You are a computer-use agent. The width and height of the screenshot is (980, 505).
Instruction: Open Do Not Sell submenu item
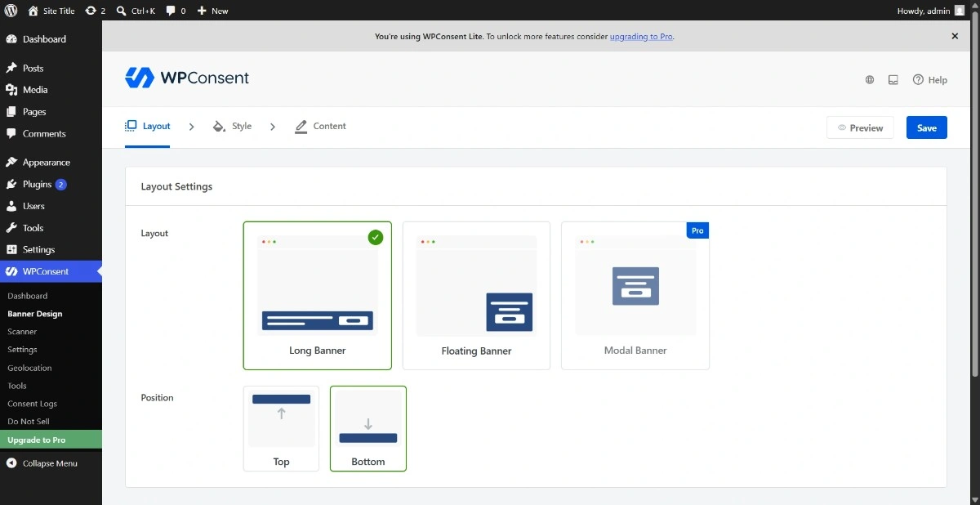(29, 422)
